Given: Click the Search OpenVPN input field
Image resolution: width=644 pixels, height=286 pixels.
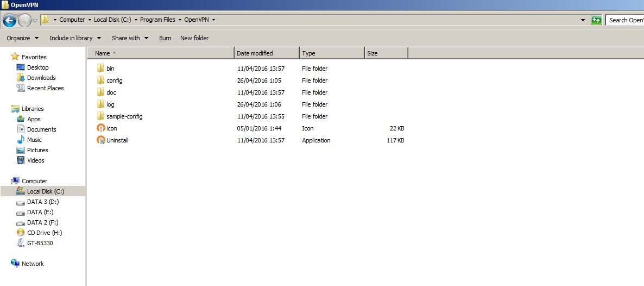Looking at the screenshot, I should click(624, 20).
